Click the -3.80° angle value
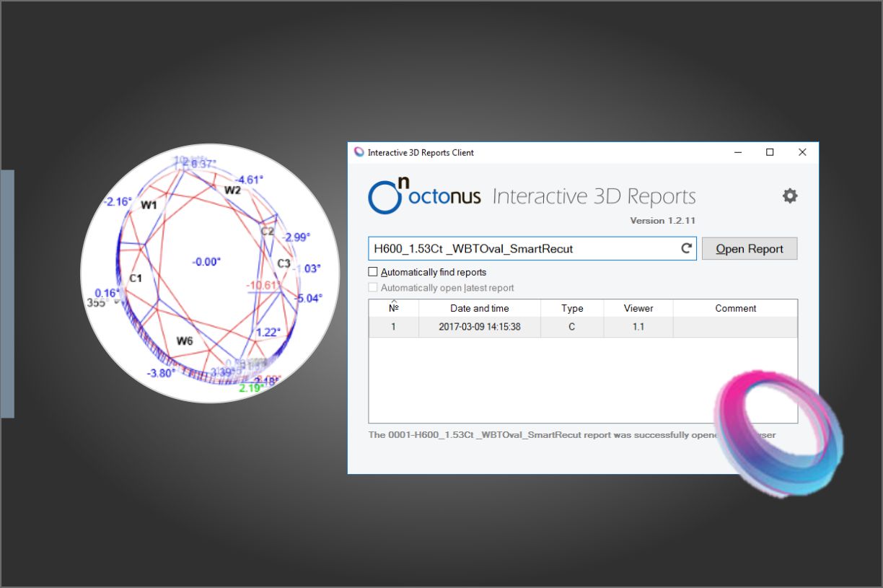 (162, 373)
